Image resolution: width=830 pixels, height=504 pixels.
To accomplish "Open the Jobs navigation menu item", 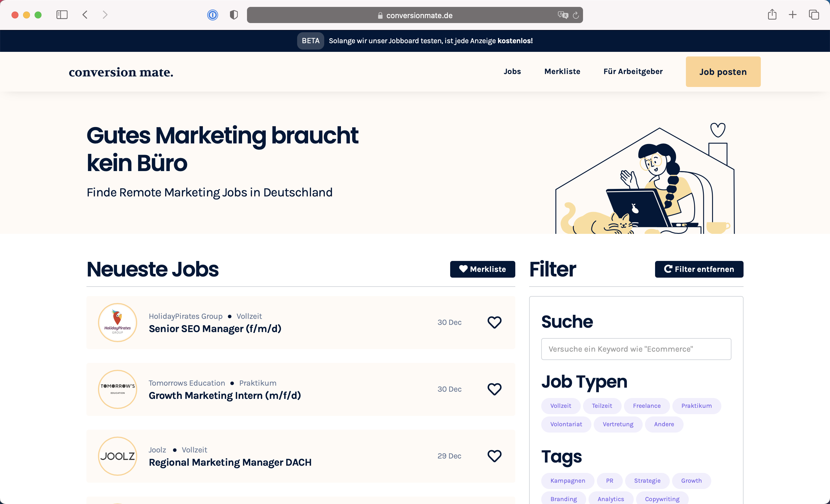I will [x=512, y=71].
